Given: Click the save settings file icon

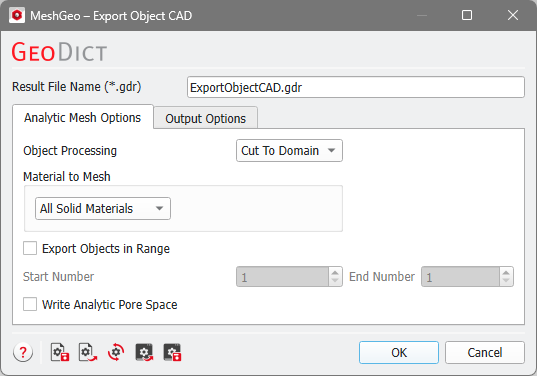Looking at the screenshot, I should coord(60,352).
